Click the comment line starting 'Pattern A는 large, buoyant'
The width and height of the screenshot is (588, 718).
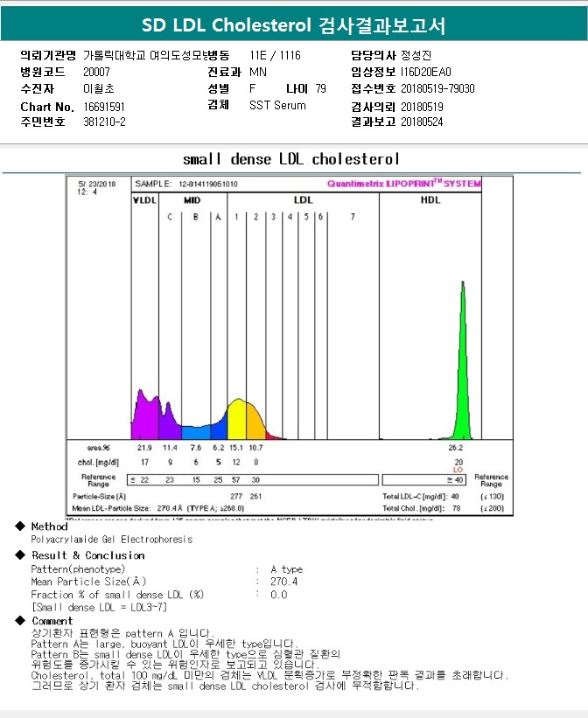pos(165,645)
